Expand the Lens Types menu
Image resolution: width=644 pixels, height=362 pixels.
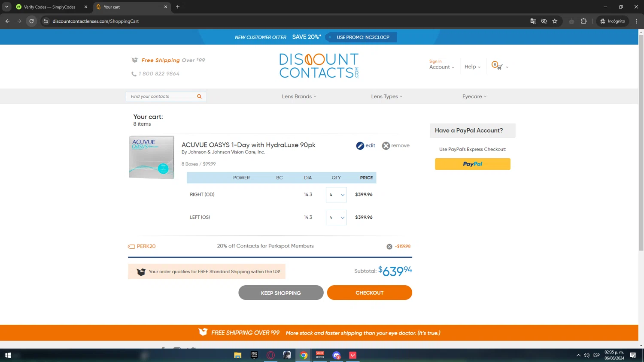click(387, 97)
